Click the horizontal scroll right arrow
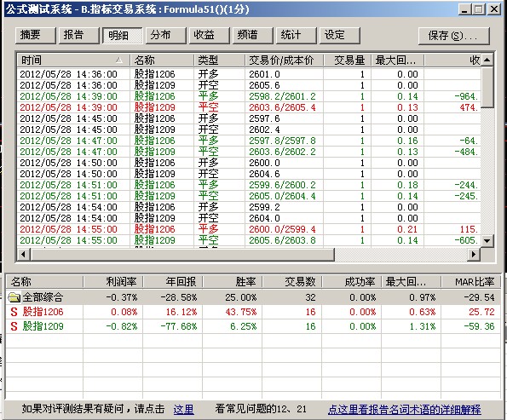Viewport: 507px width, 420px height. [x=474, y=254]
